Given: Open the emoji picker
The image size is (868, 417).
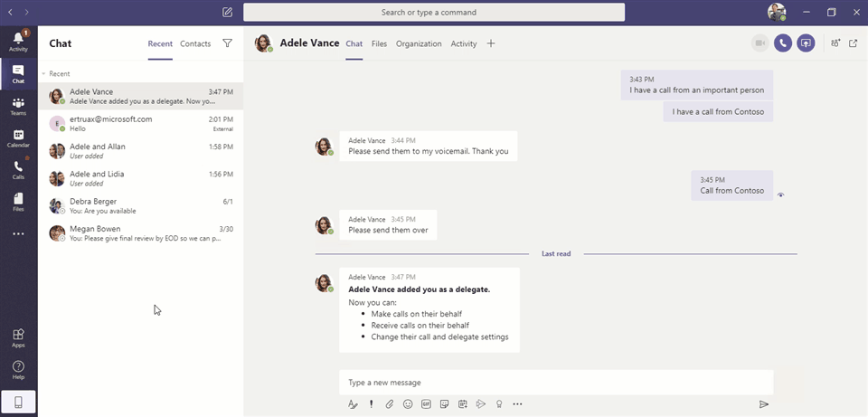Looking at the screenshot, I should coord(408,404).
